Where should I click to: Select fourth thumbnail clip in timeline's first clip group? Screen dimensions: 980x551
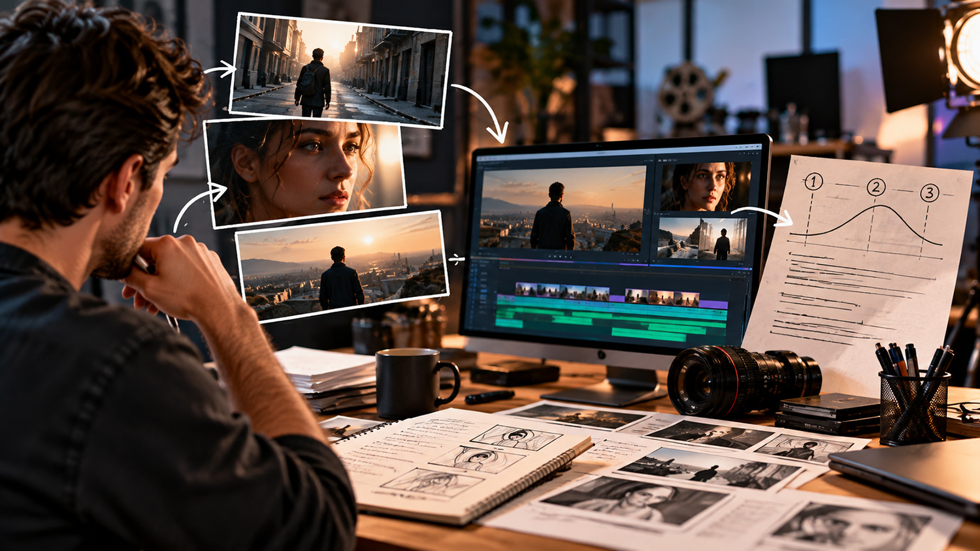pos(598,294)
